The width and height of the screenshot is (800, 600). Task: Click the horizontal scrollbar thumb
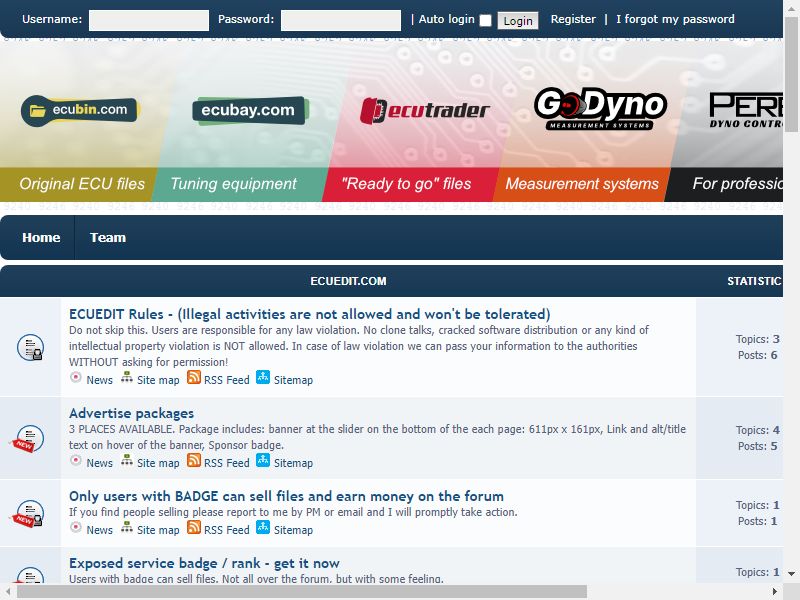pyautogui.click(x=302, y=592)
